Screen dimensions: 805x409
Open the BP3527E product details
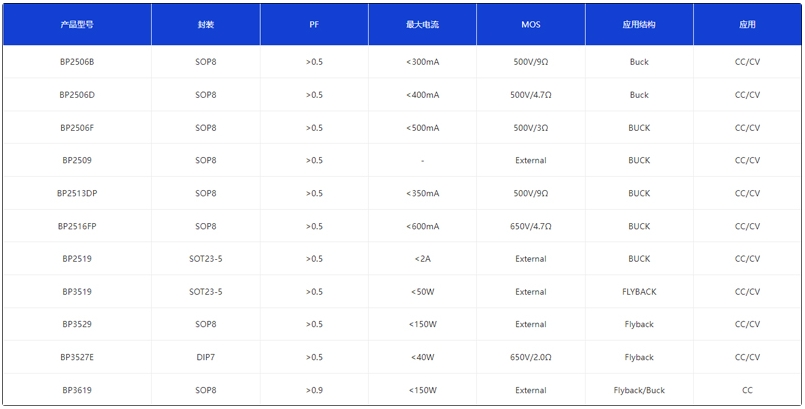77,357
